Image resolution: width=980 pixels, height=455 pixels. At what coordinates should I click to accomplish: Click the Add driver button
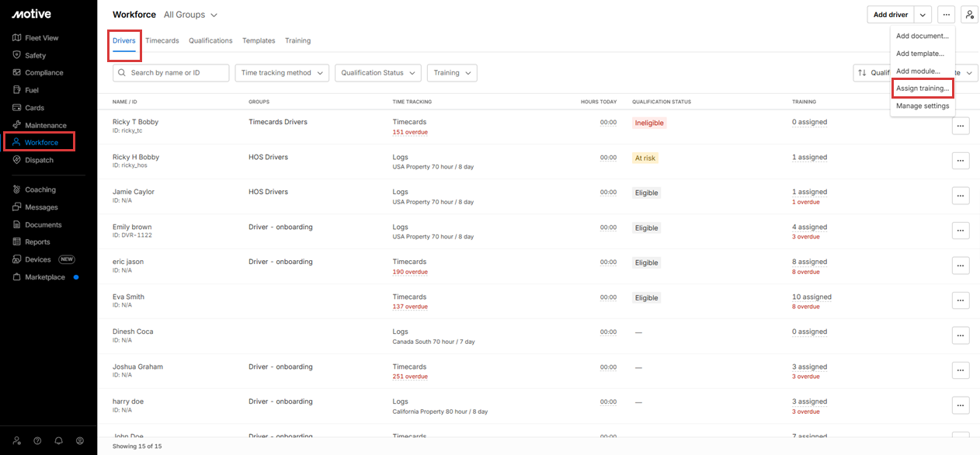(890, 15)
